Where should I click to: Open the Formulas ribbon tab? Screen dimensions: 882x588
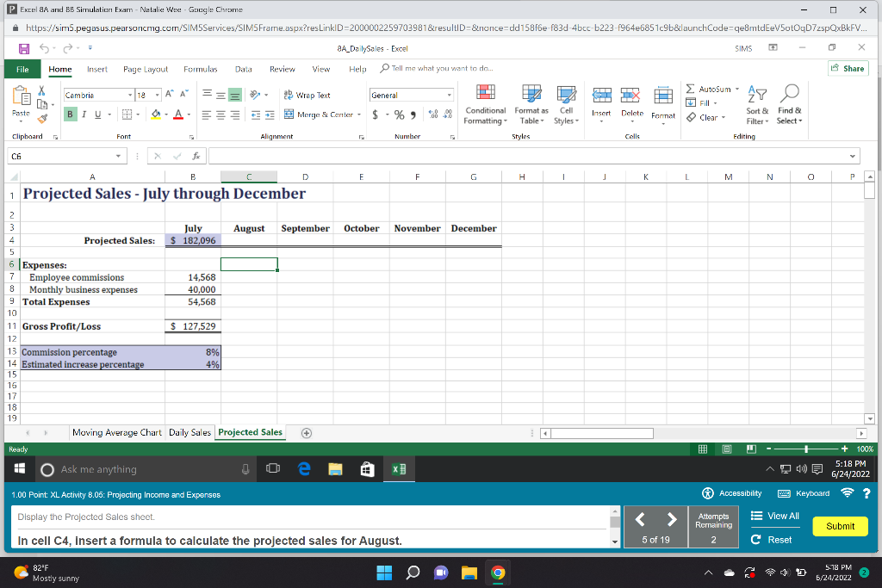(201, 69)
